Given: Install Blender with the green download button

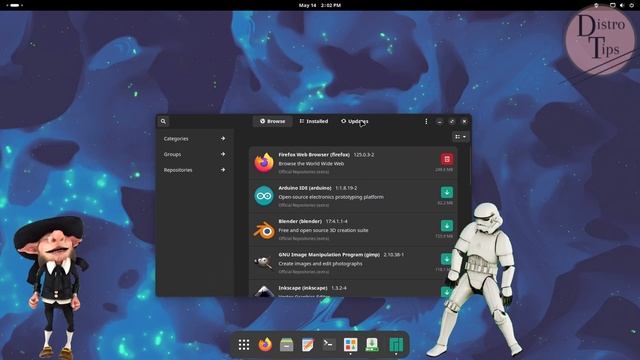Looking at the screenshot, I should (x=447, y=226).
